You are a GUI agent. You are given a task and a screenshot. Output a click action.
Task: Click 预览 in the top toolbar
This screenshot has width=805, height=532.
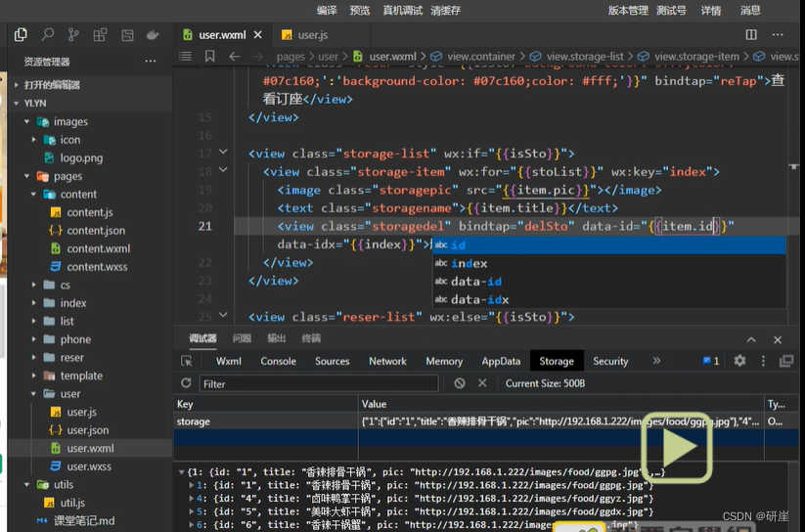359,11
